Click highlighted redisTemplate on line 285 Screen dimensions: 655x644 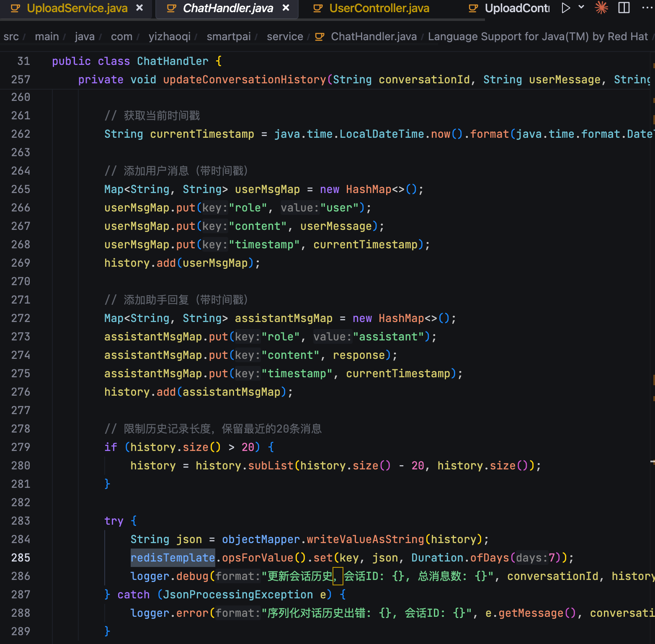[x=173, y=558]
